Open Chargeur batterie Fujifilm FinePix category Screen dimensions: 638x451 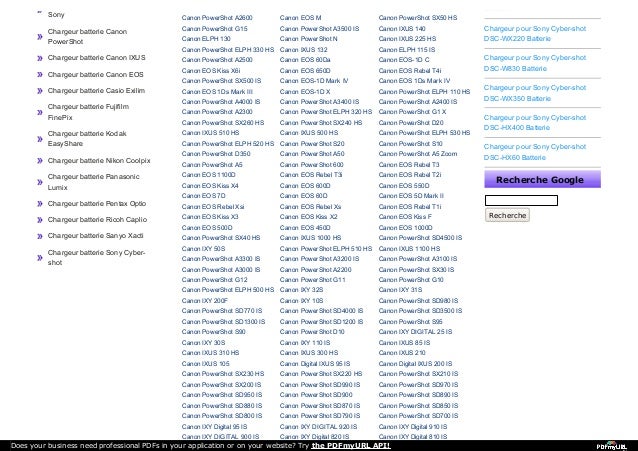pyautogui.click(x=88, y=112)
